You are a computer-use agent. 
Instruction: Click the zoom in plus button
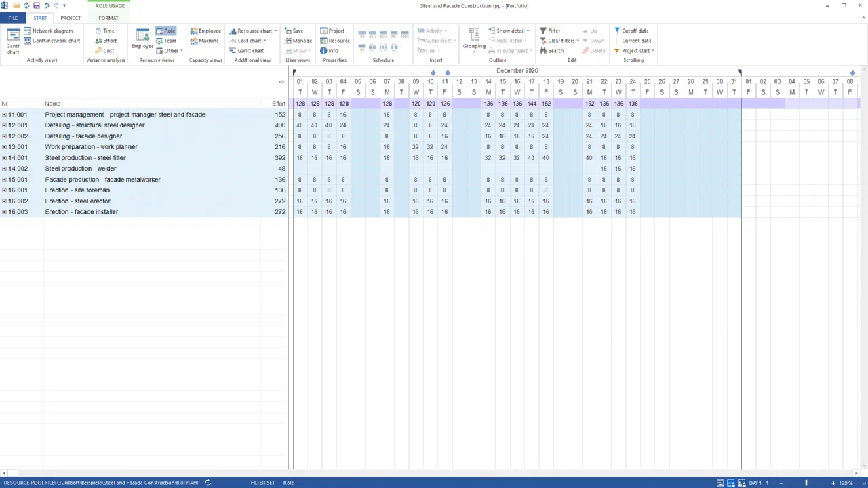833,483
